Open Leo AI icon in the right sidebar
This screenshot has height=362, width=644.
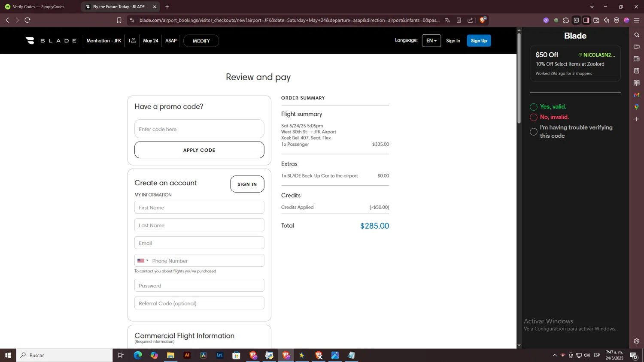pos(637,34)
